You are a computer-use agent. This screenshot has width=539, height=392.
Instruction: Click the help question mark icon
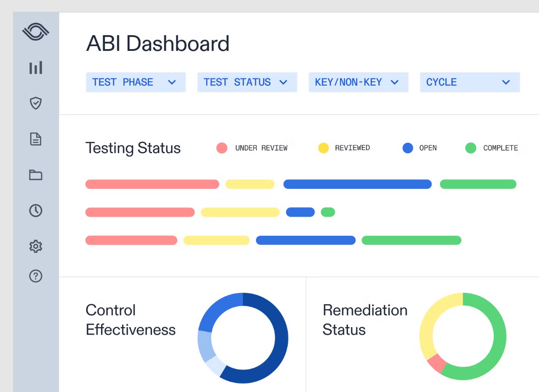coord(36,276)
